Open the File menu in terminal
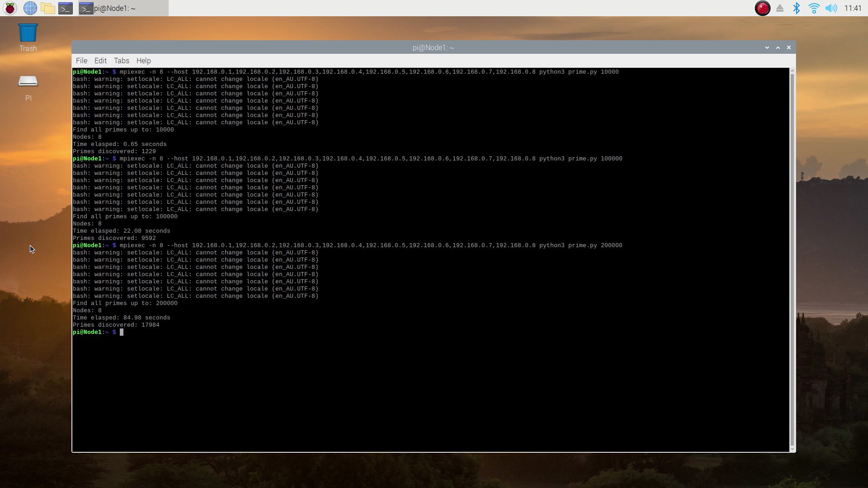This screenshot has width=868, height=488. tap(81, 61)
